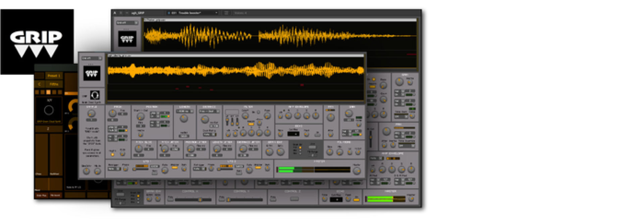Click the POSITION section main knob
Image resolution: width=644 pixels, height=221 pixels.
click(x=140, y=117)
